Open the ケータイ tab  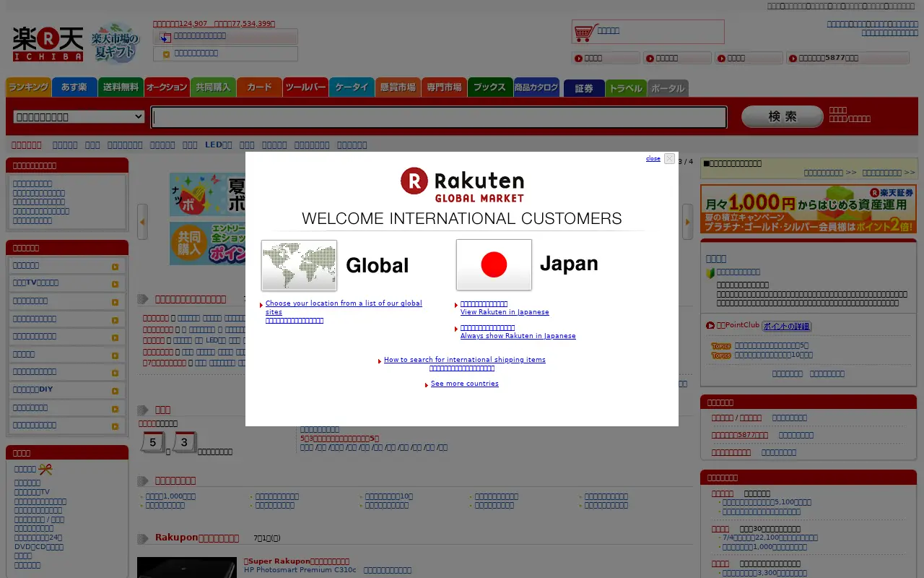pos(352,87)
